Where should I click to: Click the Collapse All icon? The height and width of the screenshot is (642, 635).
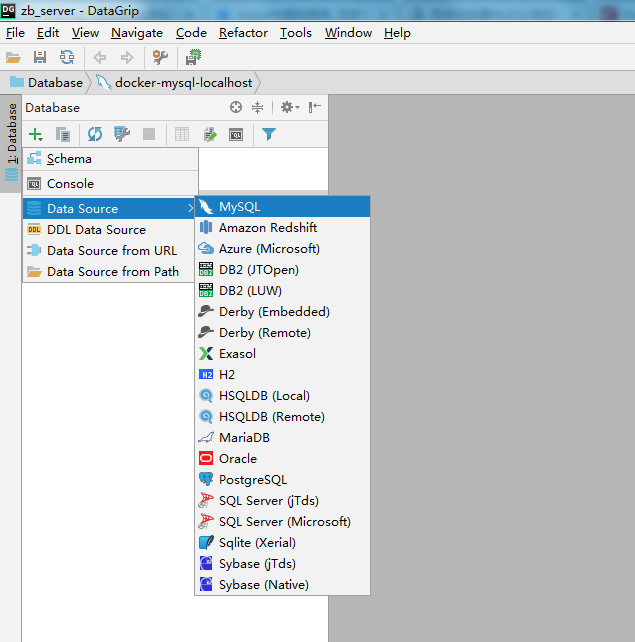tap(258, 107)
